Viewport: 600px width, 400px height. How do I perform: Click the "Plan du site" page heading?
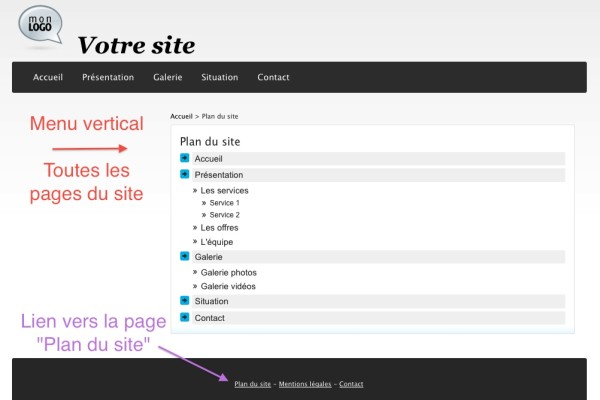210,142
